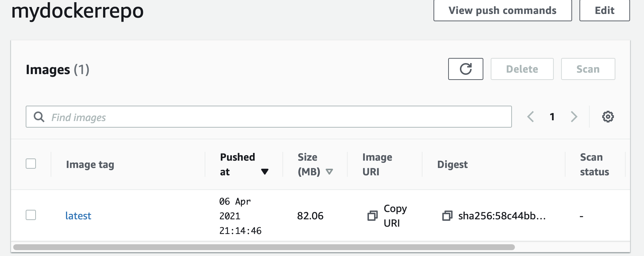
Task: Sort by Size (MB) arrow
Action: [x=329, y=172]
